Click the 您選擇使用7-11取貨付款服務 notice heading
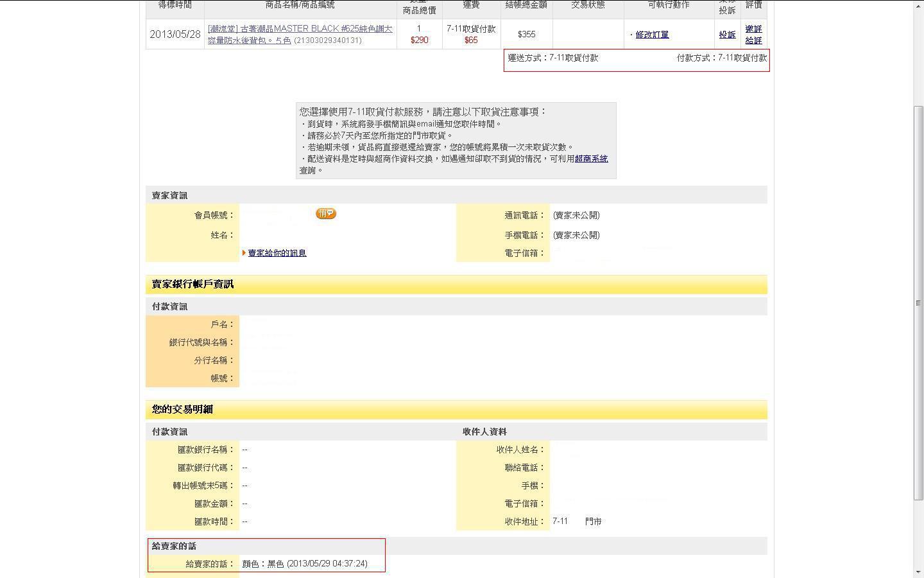 click(423, 112)
